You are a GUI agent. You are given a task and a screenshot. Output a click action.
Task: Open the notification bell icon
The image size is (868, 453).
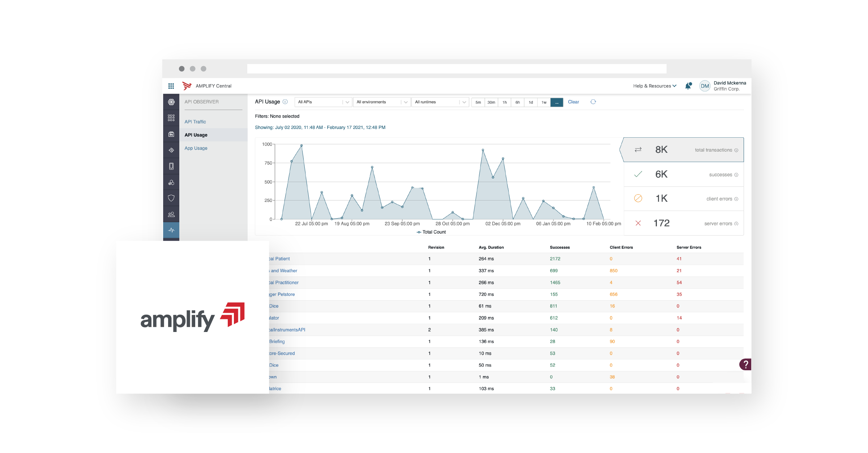[x=688, y=86]
